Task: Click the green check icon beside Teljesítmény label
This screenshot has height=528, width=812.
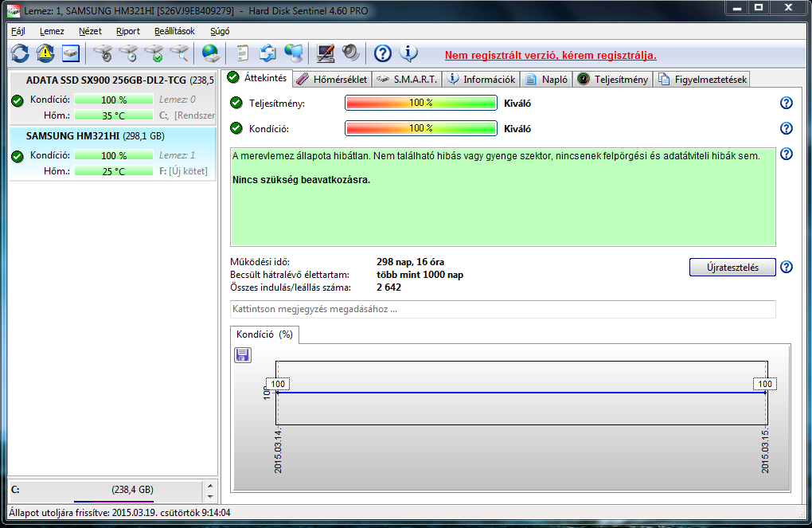Action: (236, 103)
